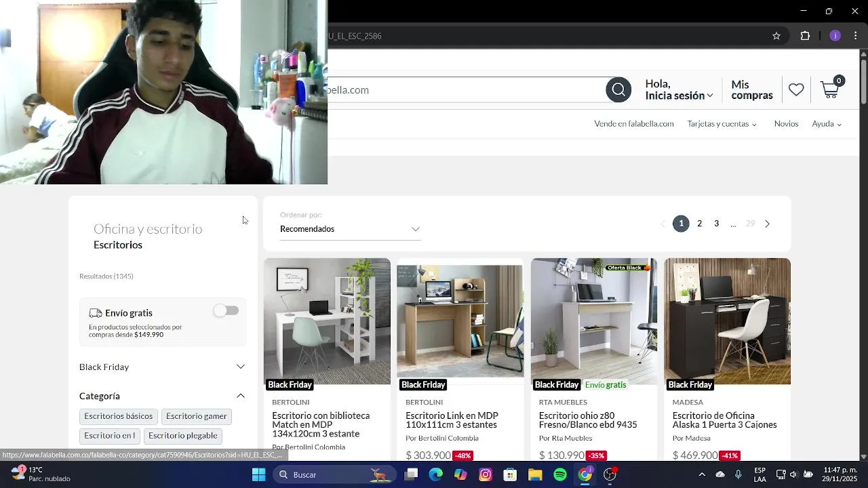Open Task View in the taskbar
868x488 pixels.
(x=411, y=474)
